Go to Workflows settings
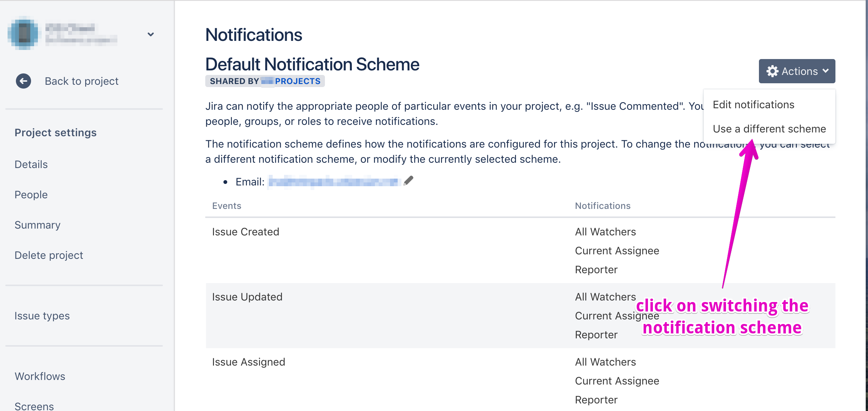868x411 pixels. [40, 376]
